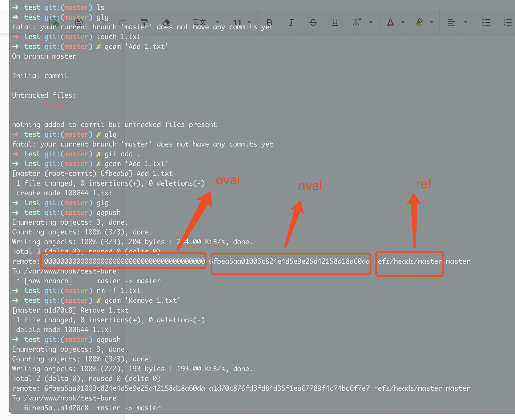Open the 正文 paragraph style dropdown
Image resolution: width=515 pixels, height=420 pixels.
click(x=206, y=22)
